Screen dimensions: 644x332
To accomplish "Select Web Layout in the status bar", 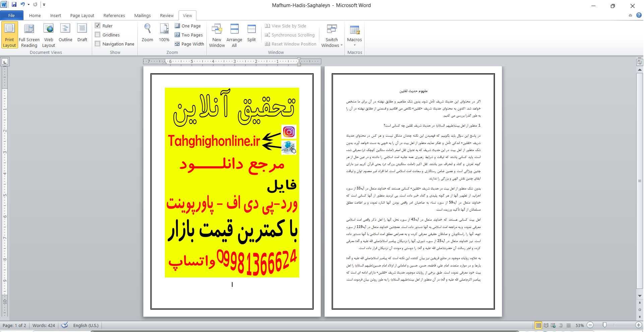I will click(x=553, y=325).
